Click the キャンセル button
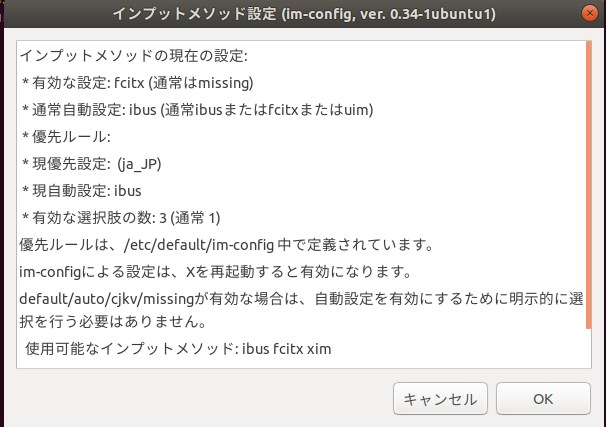The image size is (606, 427). [x=440, y=398]
